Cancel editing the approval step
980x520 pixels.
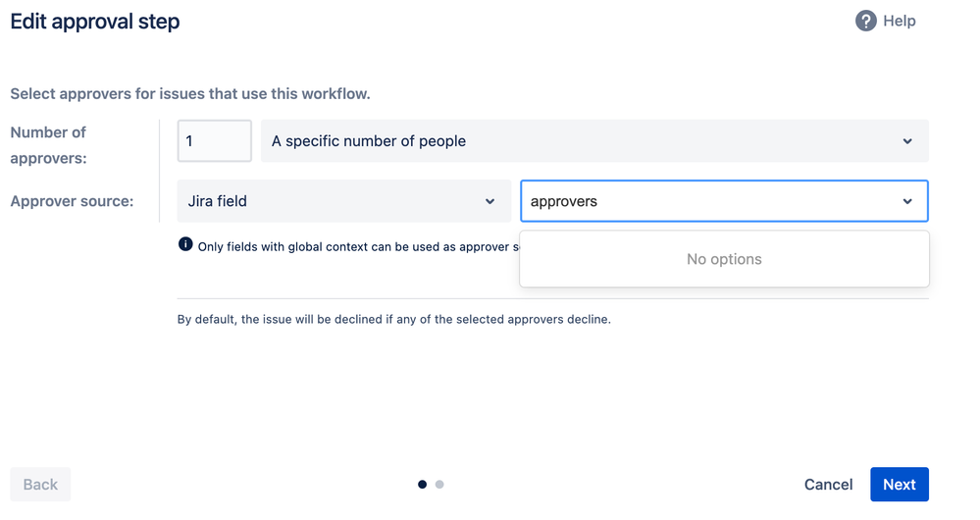pos(828,485)
